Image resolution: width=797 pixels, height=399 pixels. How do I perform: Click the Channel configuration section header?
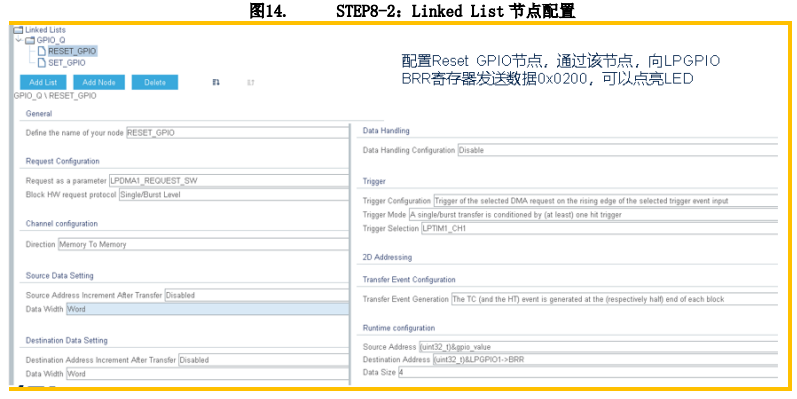pyautogui.click(x=62, y=224)
